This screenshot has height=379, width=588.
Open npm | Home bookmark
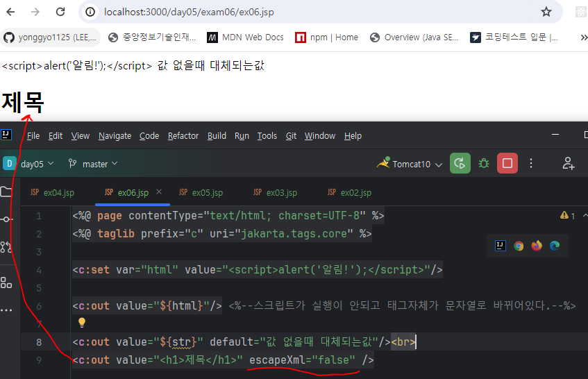pyautogui.click(x=326, y=37)
